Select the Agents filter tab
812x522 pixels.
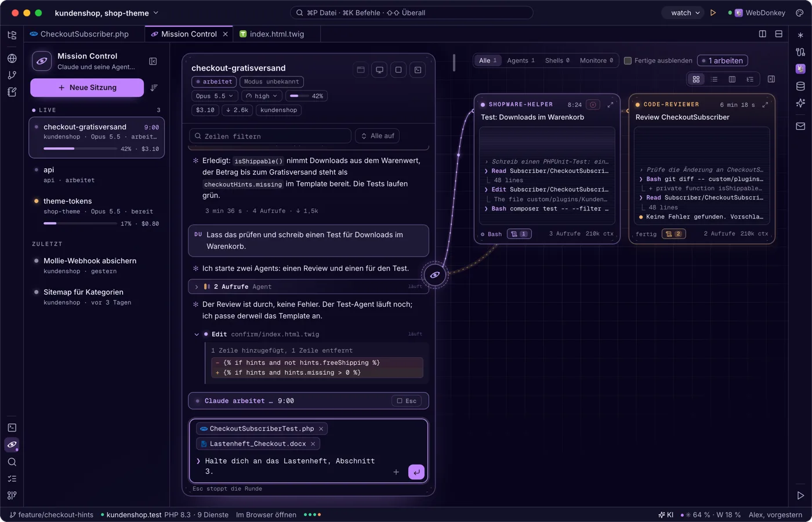click(520, 61)
